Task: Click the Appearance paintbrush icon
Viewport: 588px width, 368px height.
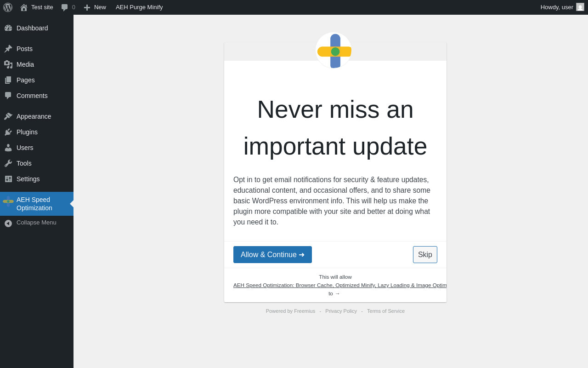Action: coord(8,116)
